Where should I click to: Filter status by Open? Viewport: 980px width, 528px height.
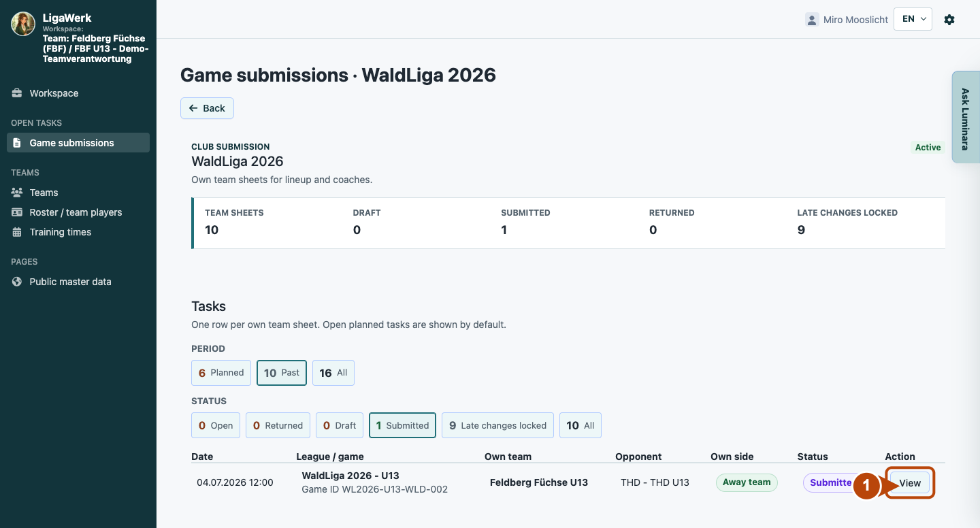point(216,425)
